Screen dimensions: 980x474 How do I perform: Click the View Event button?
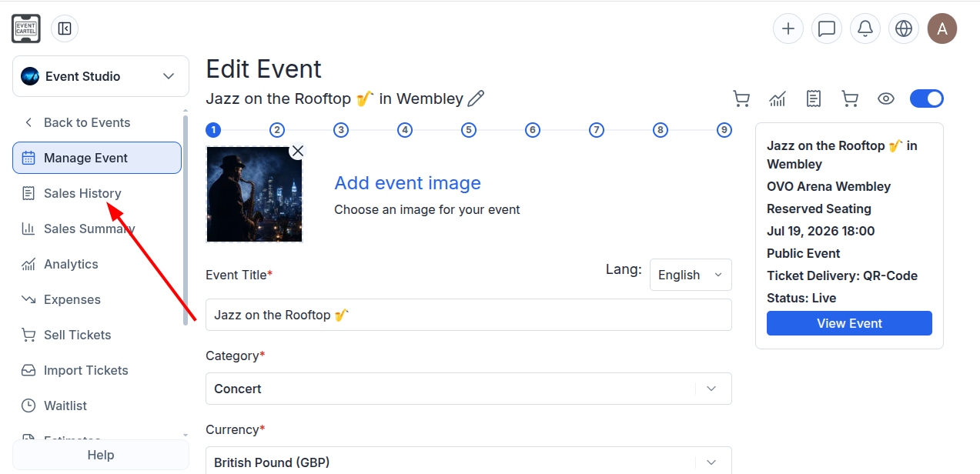tap(849, 323)
